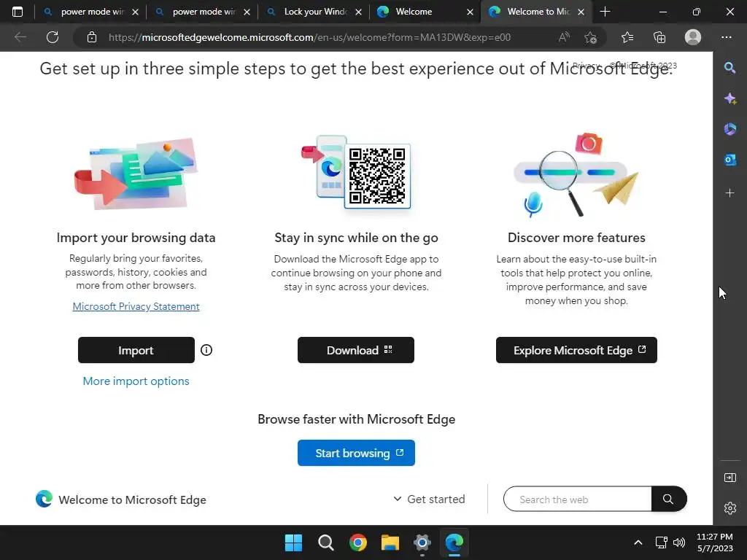The height and width of the screenshot is (560, 747).
Task: Open sidebar settings gear icon
Action: click(729, 508)
